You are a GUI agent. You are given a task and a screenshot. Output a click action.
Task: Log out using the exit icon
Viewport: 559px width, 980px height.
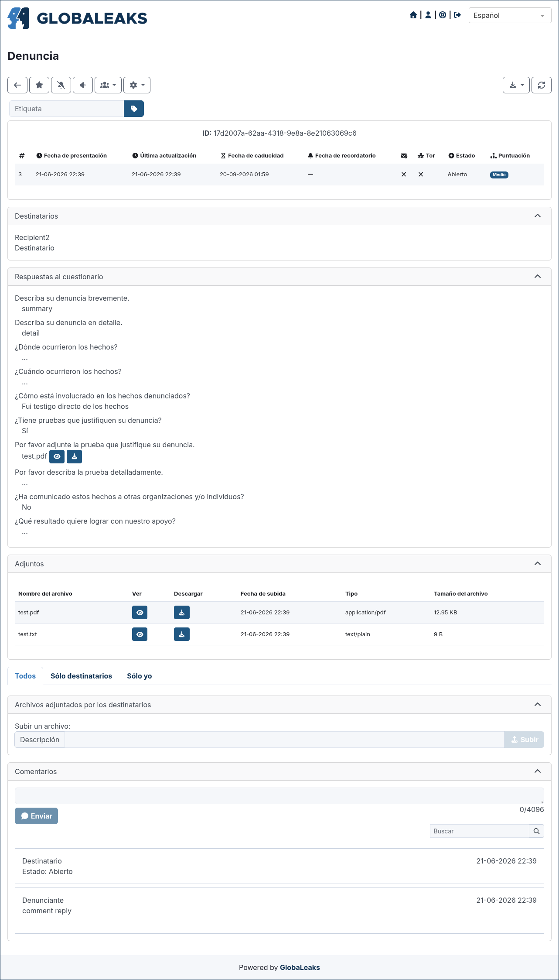point(457,15)
